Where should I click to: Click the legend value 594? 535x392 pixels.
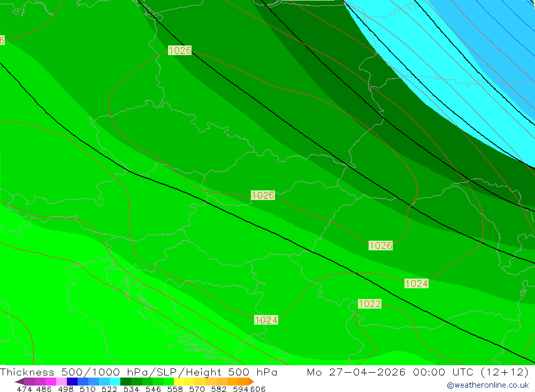tap(241, 389)
